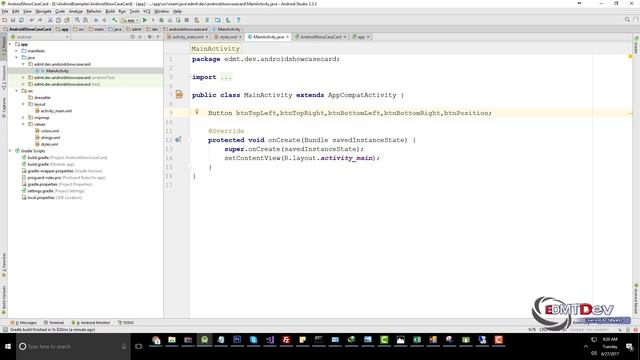This screenshot has width=640, height=360.
Task: Close the MainActivity.java tab
Action: [287, 37]
